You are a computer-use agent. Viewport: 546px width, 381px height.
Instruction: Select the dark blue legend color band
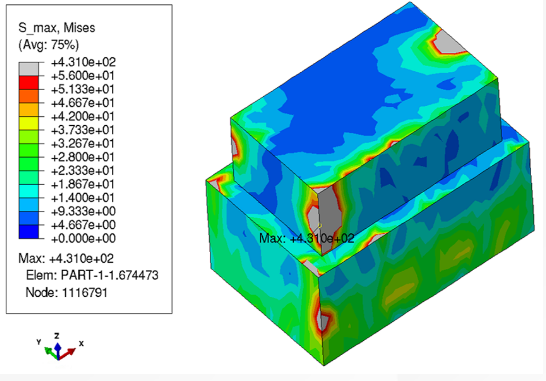click(29, 232)
